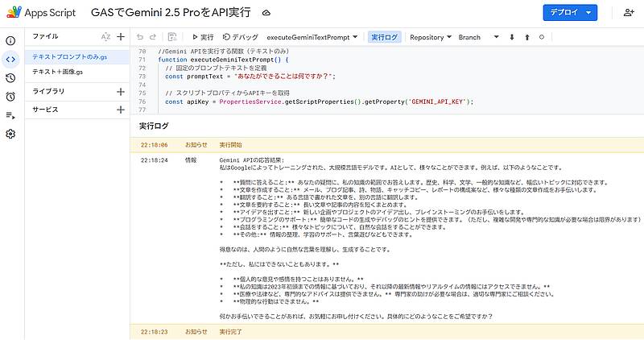This screenshot has height=340, width=644.
Task: Click the undo arrow in toolbar
Action: pos(140,37)
